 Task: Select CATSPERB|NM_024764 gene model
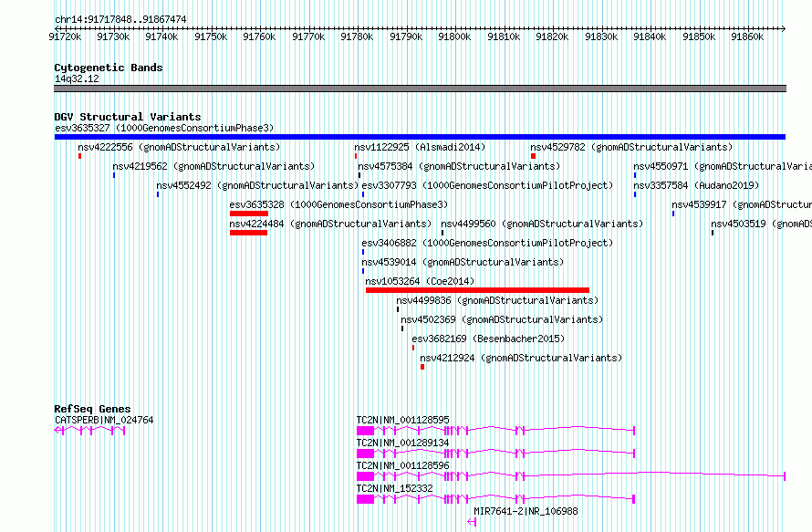point(89,431)
